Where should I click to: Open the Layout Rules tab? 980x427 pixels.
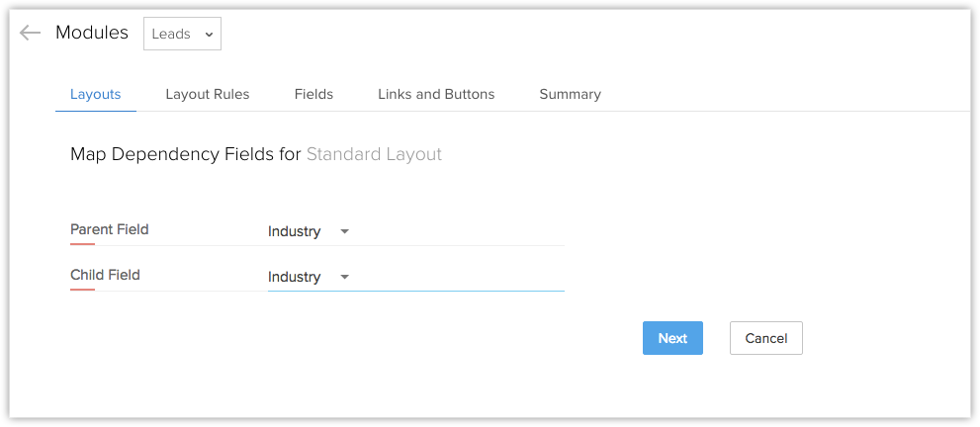207,94
